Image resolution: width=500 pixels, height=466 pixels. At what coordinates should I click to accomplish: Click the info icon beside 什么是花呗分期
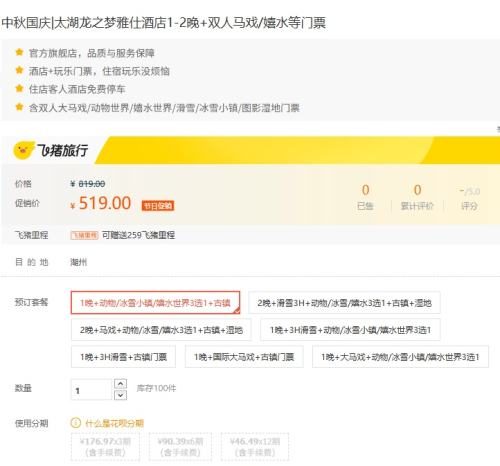(x=76, y=423)
